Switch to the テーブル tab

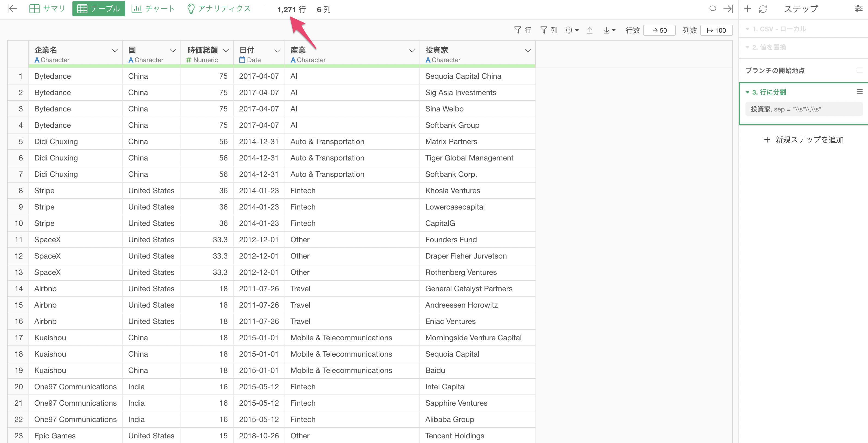99,9
